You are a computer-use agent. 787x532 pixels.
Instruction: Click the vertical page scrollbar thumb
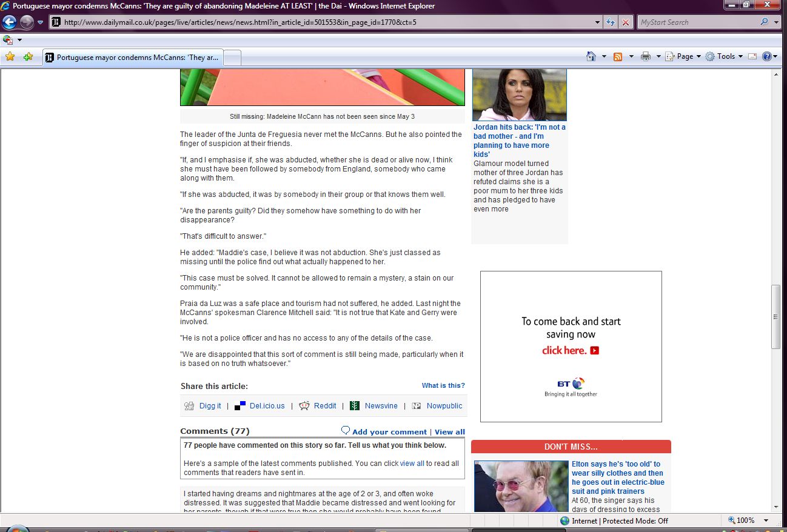click(x=775, y=316)
